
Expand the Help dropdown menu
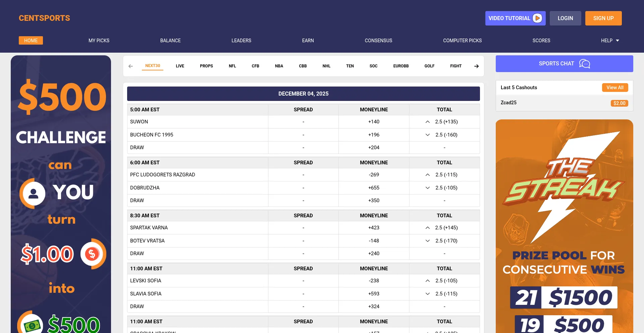point(610,41)
